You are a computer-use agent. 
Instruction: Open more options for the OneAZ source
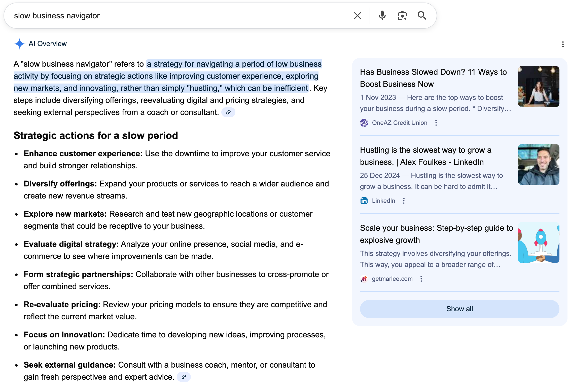436,123
